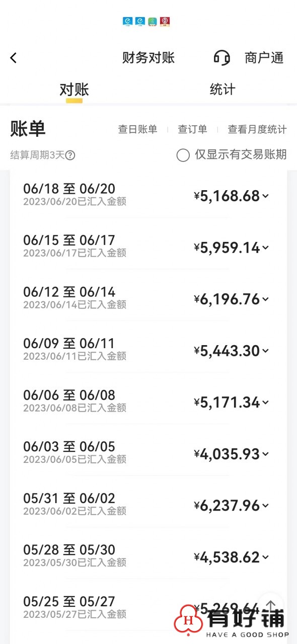Tap the scroll-to-top arrow button

click(271, 605)
